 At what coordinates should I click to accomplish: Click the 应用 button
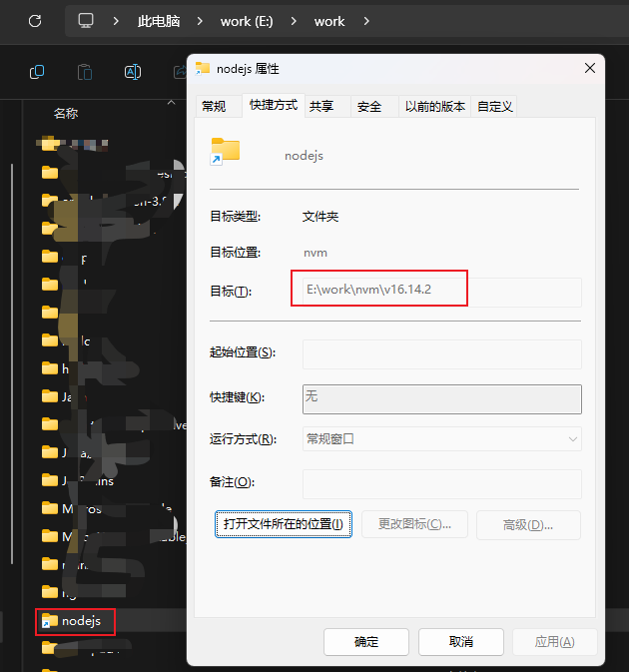[x=554, y=642]
